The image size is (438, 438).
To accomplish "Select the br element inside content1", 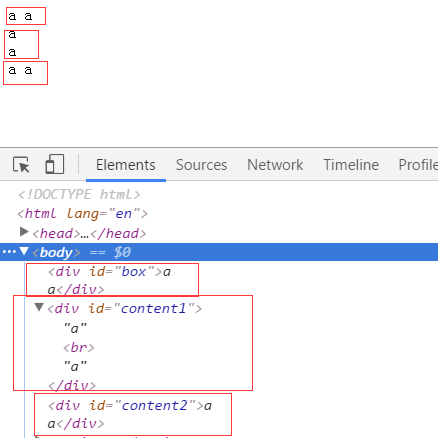I will coord(79,348).
